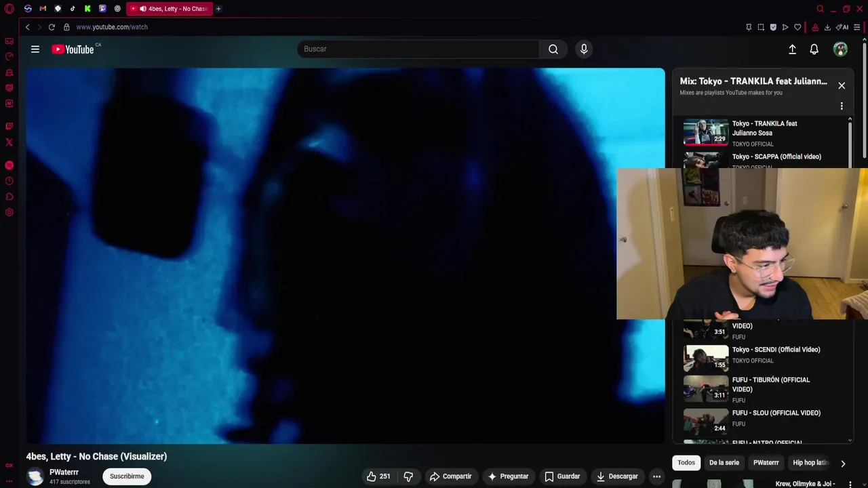The height and width of the screenshot is (488, 868).
Task: Open the AI assistant button in toolbar
Action: point(842,27)
